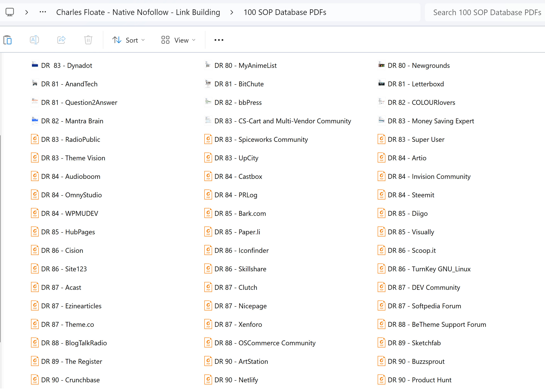Open the View dropdown menu
Screen dimensions: 545x392
click(178, 40)
